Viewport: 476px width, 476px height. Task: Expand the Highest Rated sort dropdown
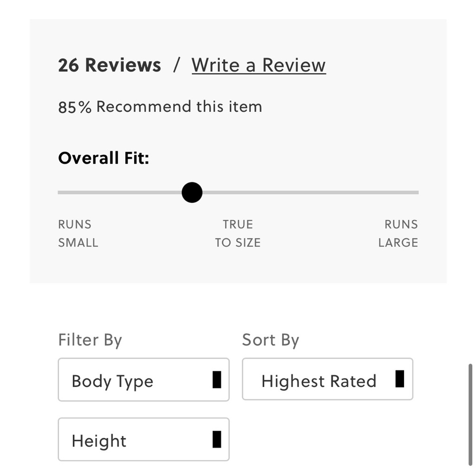click(x=327, y=379)
